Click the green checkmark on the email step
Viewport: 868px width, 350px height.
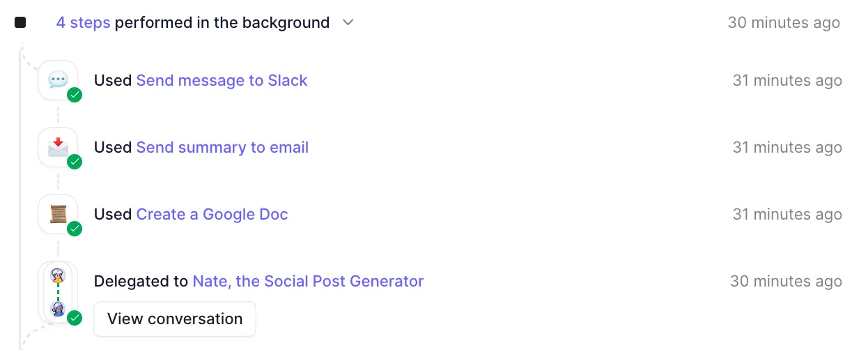[x=75, y=162]
